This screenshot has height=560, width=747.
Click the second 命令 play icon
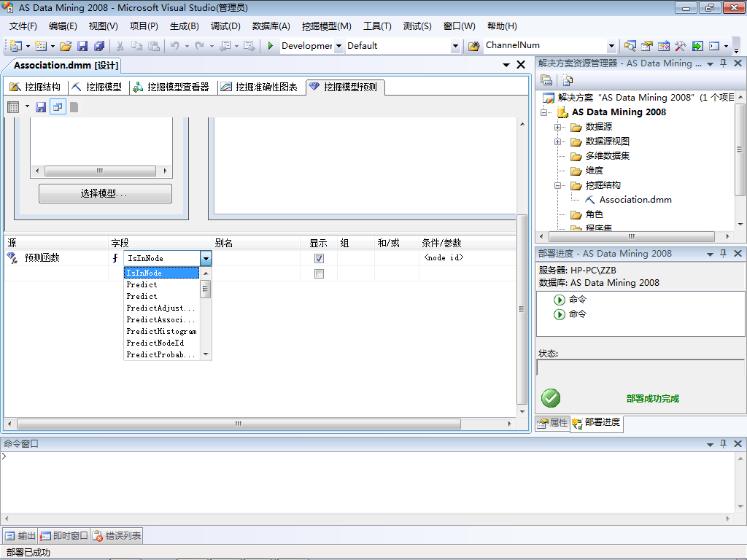coord(560,315)
